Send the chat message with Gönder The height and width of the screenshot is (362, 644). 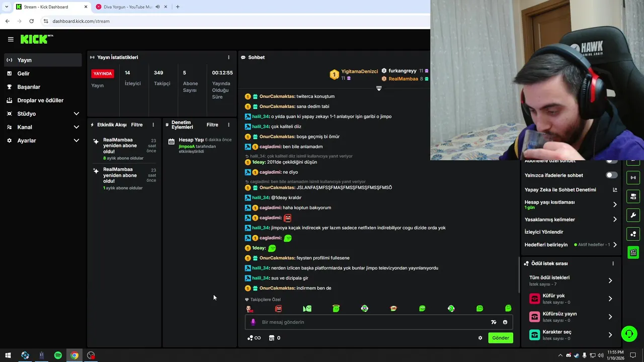[500, 338]
